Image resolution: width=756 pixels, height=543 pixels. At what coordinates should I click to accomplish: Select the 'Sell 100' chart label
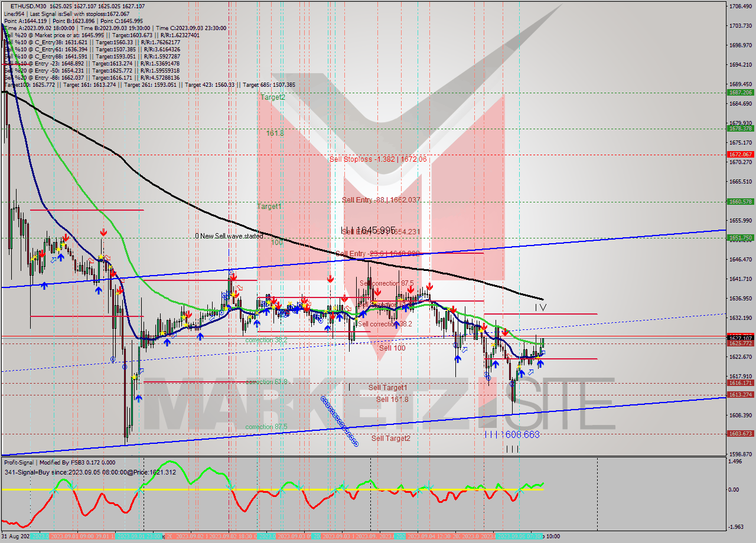tap(392, 348)
